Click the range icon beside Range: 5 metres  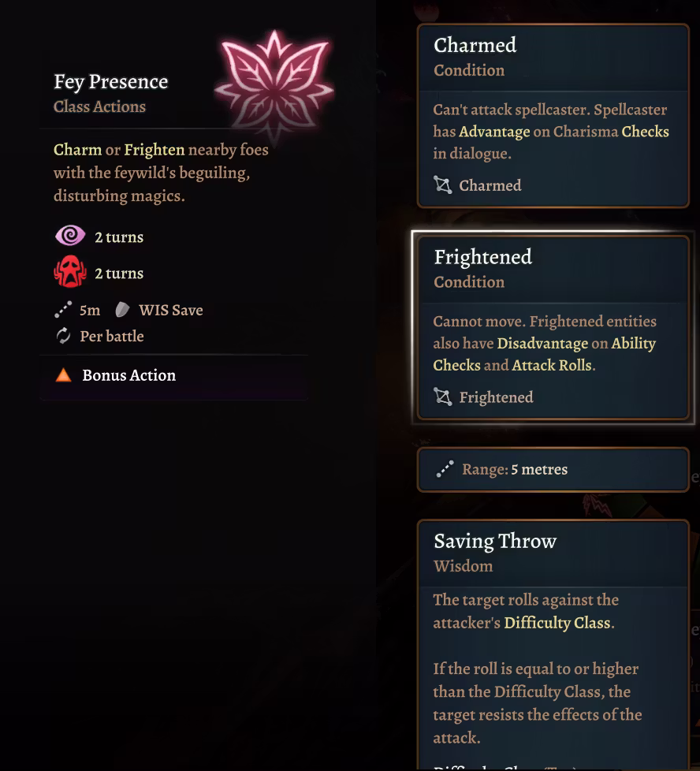click(x=444, y=469)
